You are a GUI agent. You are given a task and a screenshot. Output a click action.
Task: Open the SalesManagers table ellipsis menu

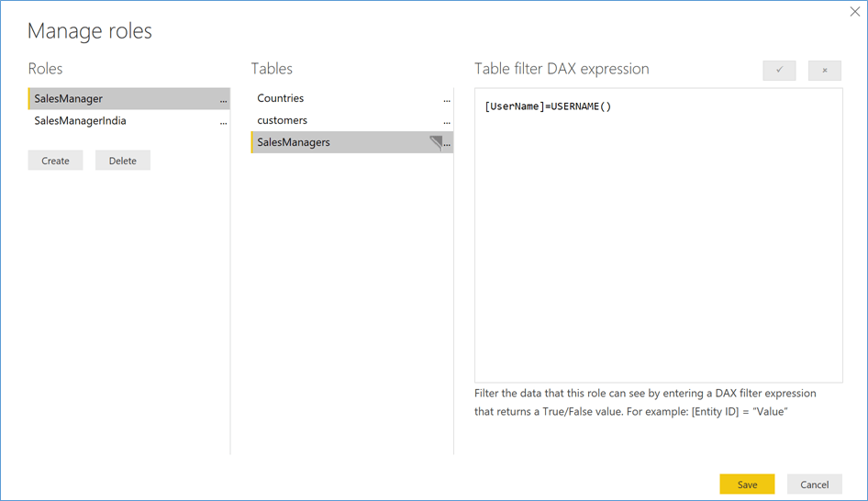448,144
